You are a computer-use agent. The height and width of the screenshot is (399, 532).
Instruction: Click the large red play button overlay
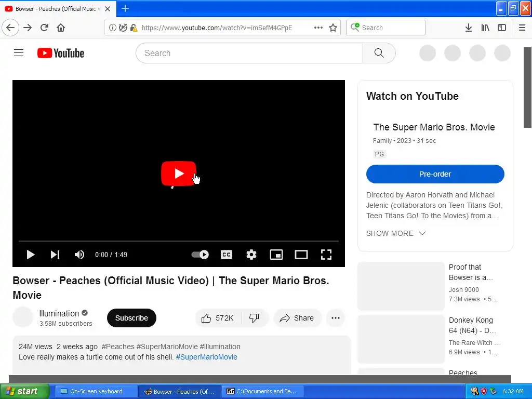pyautogui.click(x=179, y=174)
